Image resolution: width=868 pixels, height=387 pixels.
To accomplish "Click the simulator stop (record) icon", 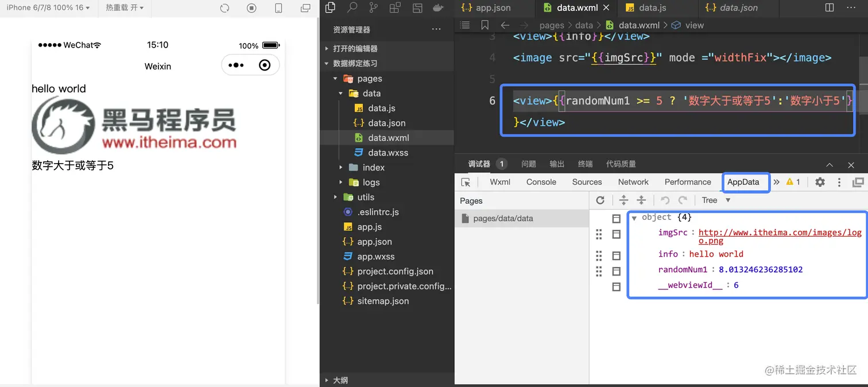I will coord(251,8).
